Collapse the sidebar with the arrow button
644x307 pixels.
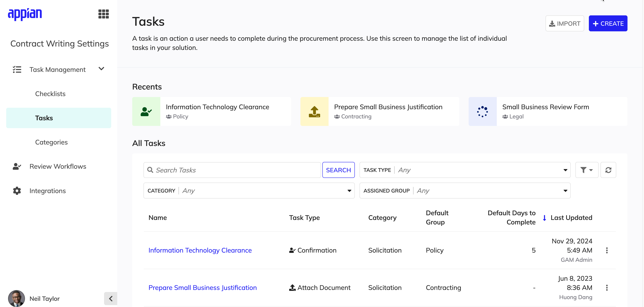tap(110, 299)
